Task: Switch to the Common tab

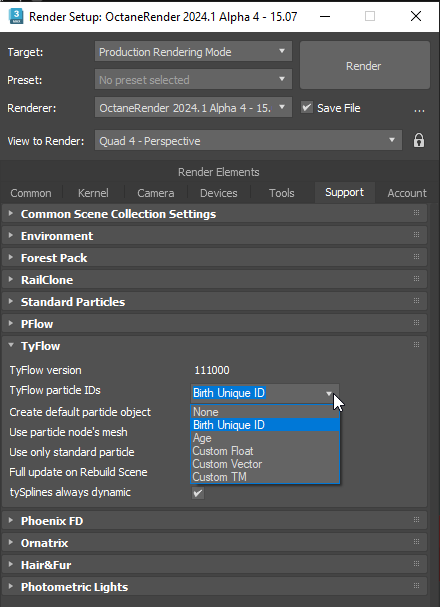Action: pyautogui.click(x=31, y=193)
